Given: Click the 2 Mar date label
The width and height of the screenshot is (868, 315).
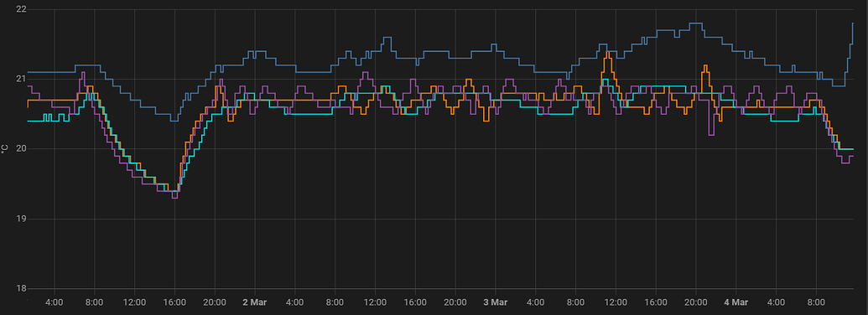Looking at the screenshot, I should click(255, 302).
